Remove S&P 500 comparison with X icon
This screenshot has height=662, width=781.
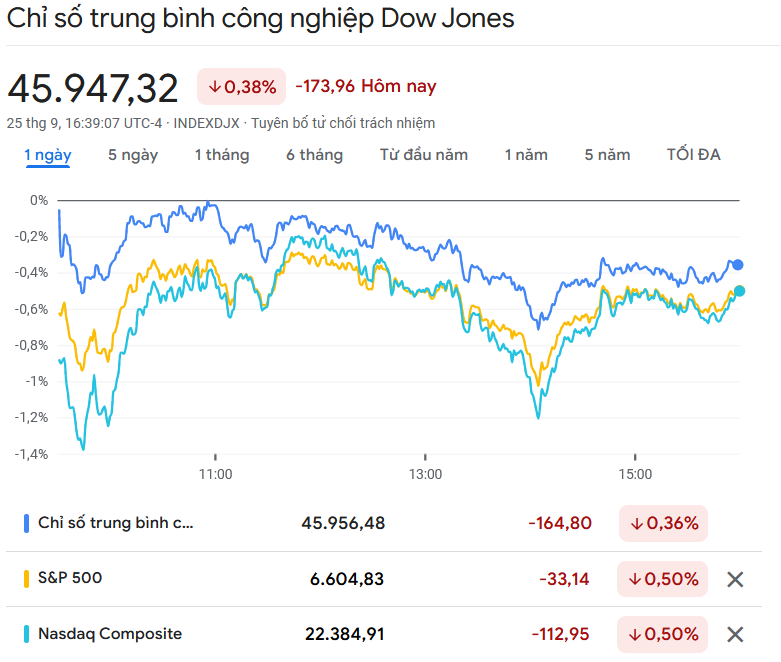point(735,579)
